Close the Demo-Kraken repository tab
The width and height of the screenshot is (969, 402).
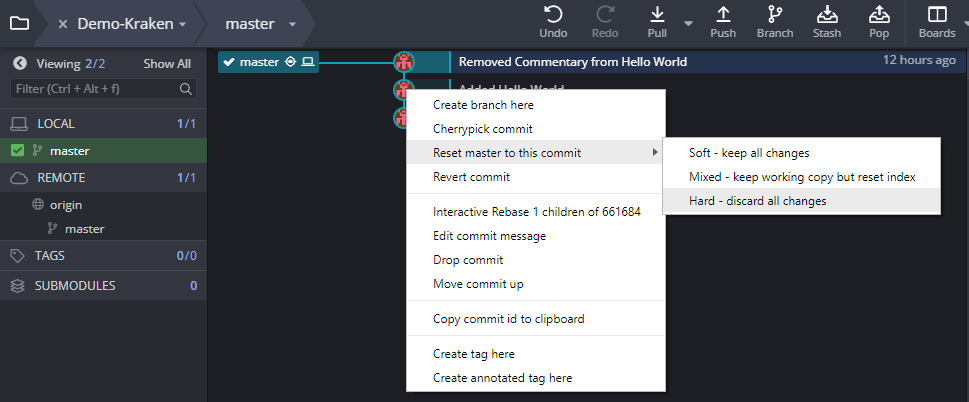62,24
